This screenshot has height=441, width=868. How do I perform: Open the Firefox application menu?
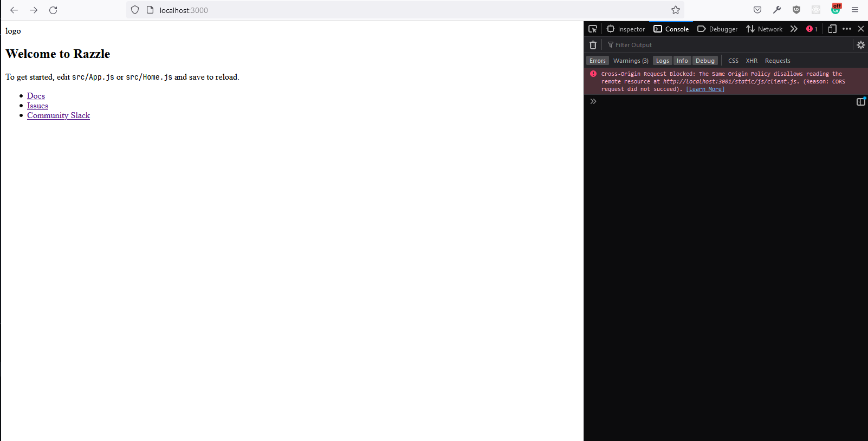(x=855, y=10)
